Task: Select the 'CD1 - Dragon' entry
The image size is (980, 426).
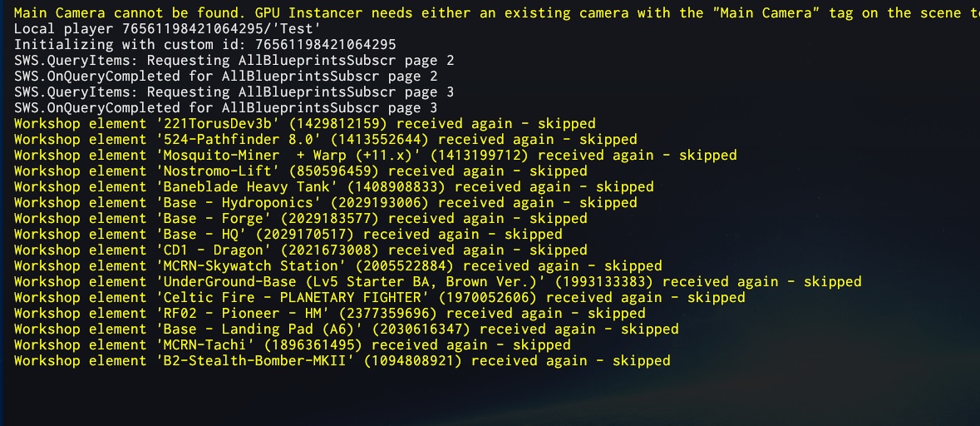Action: coord(300,250)
